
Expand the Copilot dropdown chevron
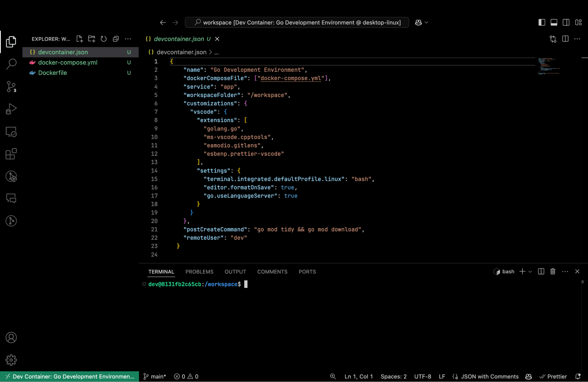click(x=427, y=23)
